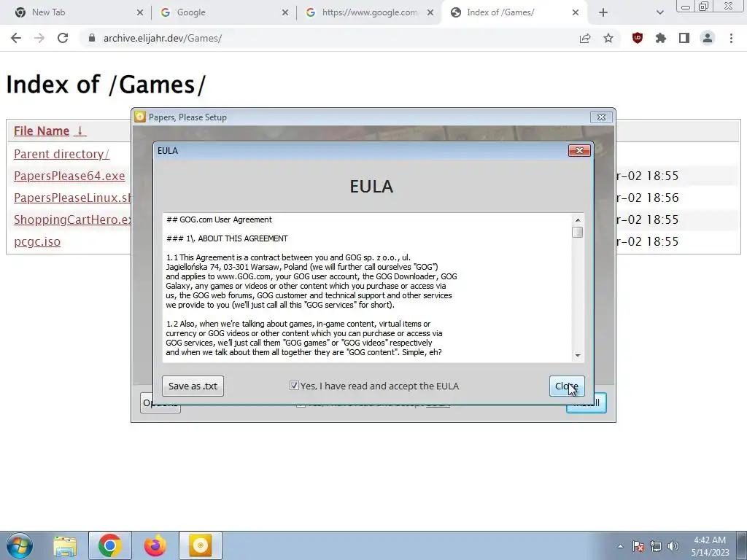Show hidden tray icons arrow
Image resolution: width=747 pixels, height=560 pixels.
coord(620,546)
